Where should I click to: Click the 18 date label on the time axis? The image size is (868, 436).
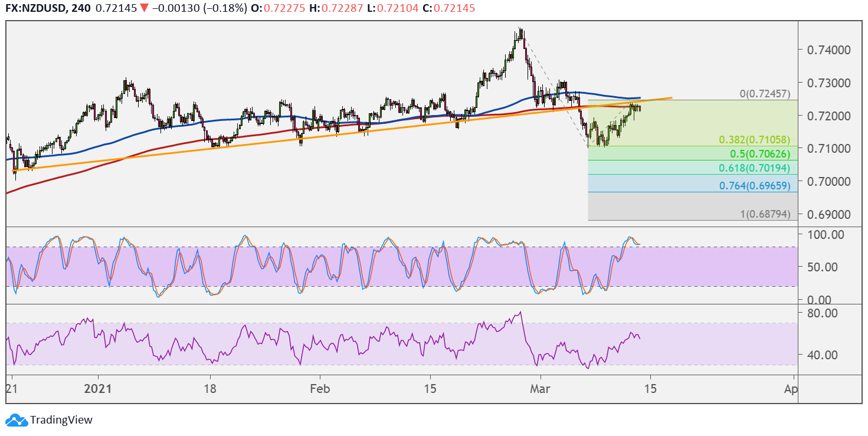pyautogui.click(x=209, y=389)
